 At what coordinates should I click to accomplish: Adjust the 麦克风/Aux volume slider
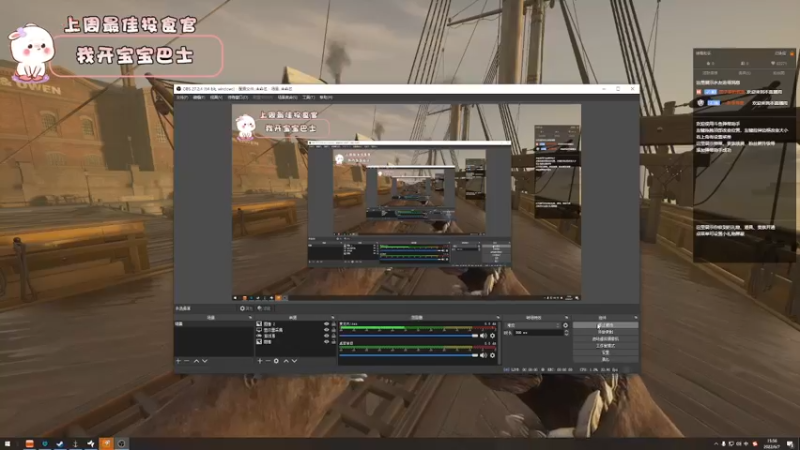pos(409,336)
